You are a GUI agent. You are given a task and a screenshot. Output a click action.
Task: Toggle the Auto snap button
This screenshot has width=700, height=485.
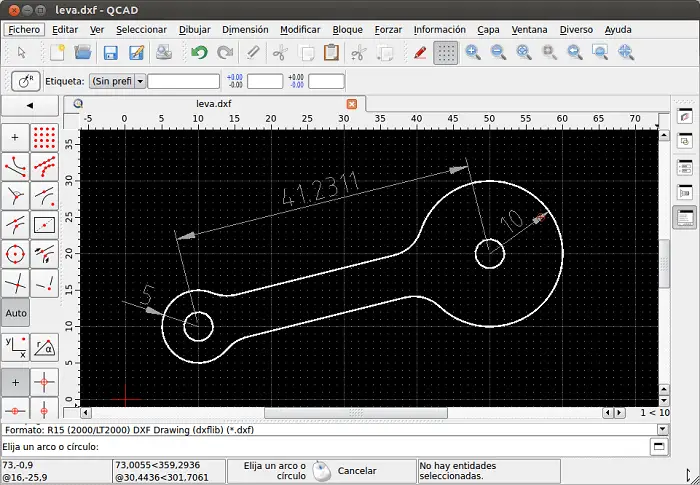coord(16,313)
